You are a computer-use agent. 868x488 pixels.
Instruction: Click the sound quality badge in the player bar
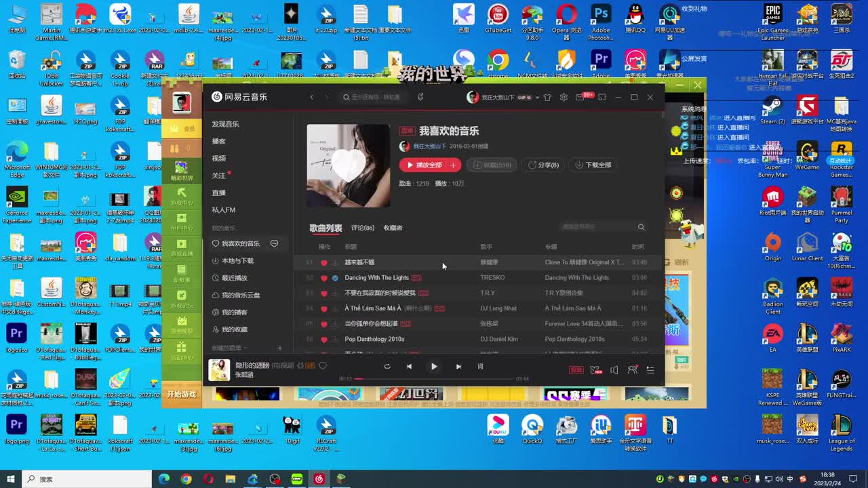pyautogui.click(x=576, y=370)
